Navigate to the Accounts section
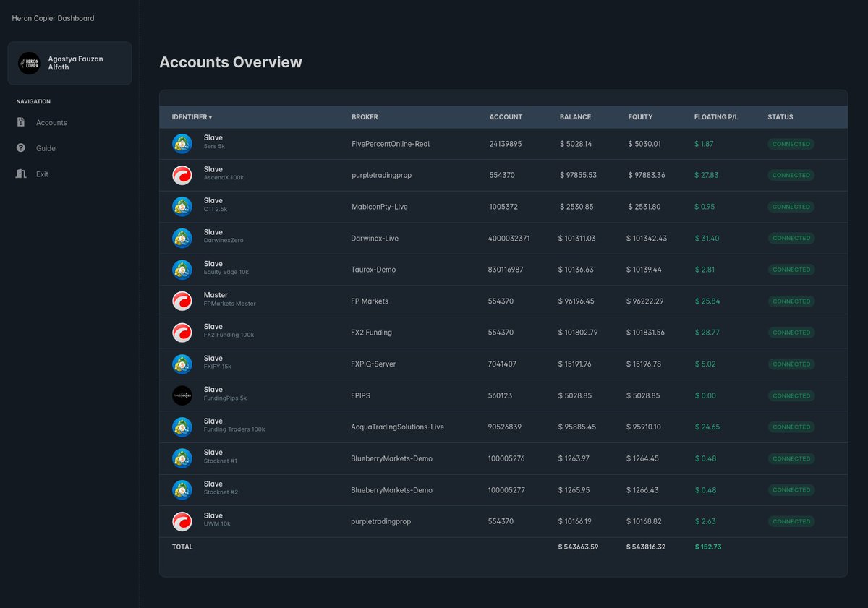Viewport: 868px width, 608px height. [51, 122]
